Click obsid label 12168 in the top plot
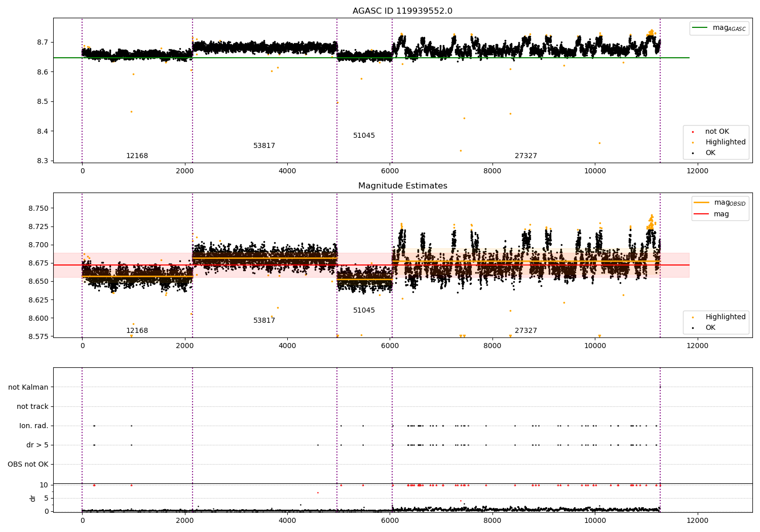The image size is (760, 532). [x=137, y=156]
